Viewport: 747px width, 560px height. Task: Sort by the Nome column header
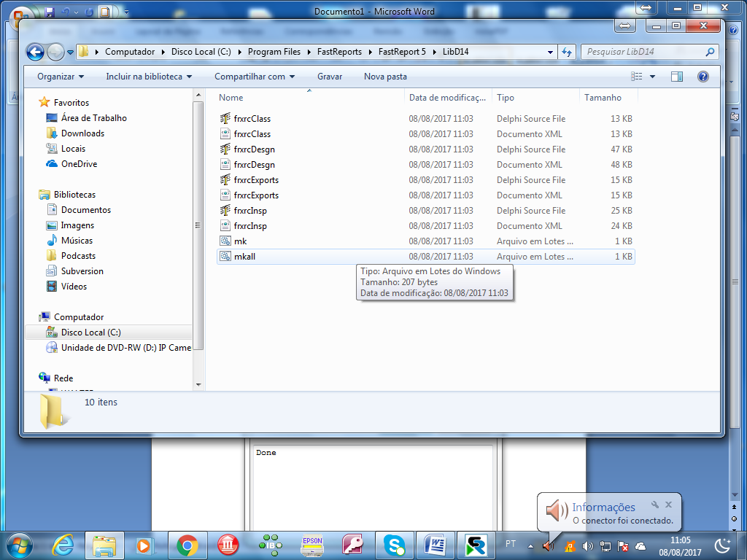231,98
